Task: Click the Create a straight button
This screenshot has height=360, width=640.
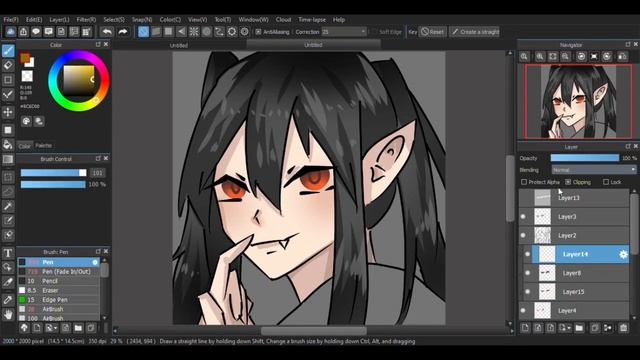Action: point(475,32)
